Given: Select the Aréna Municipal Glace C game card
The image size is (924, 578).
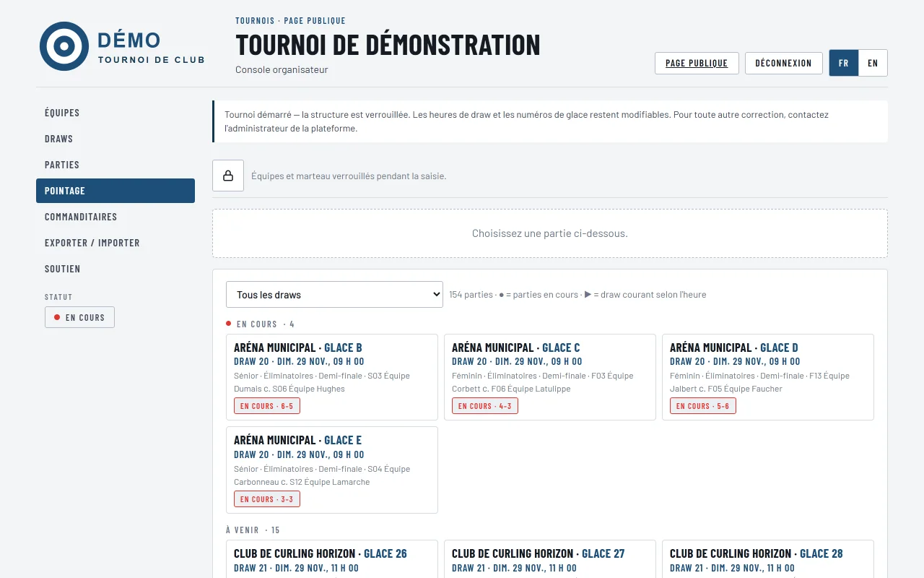Looking at the screenshot, I should (550, 377).
